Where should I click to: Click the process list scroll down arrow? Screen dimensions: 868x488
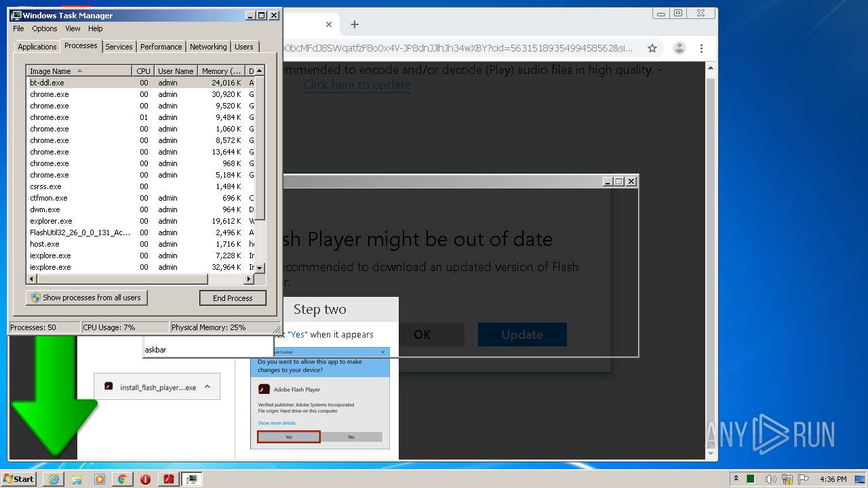(259, 268)
